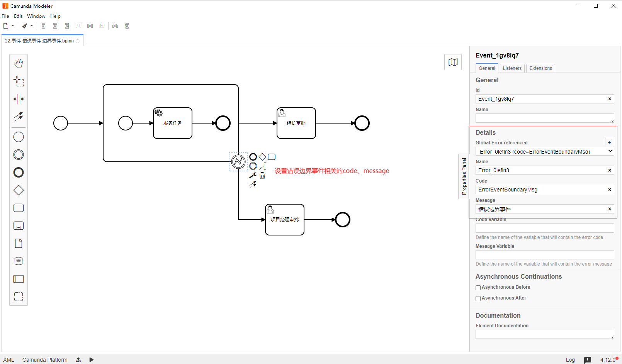Append text annotation from context pad
The width and height of the screenshot is (622, 364).
coord(262,166)
